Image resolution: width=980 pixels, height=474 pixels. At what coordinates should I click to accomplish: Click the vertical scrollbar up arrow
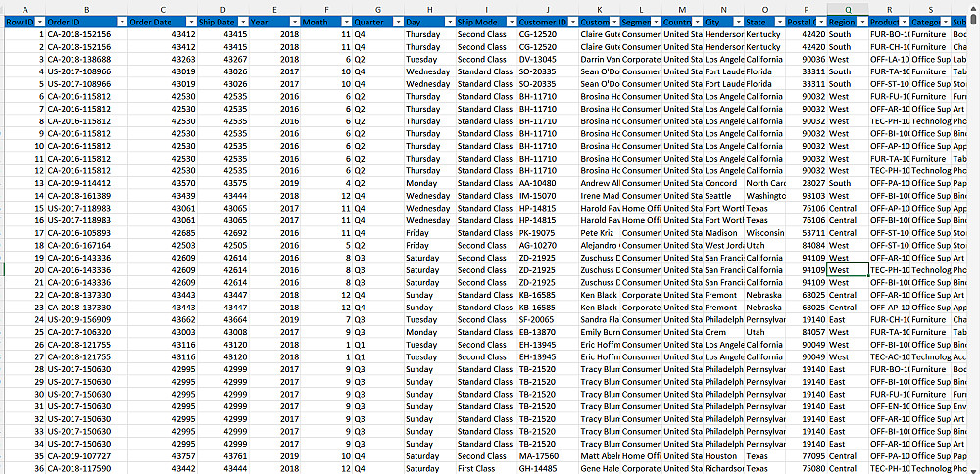(x=974, y=10)
